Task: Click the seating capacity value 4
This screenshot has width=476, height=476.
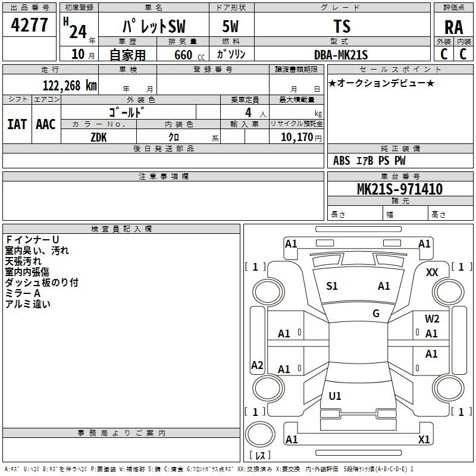Action: pos(248,112)
